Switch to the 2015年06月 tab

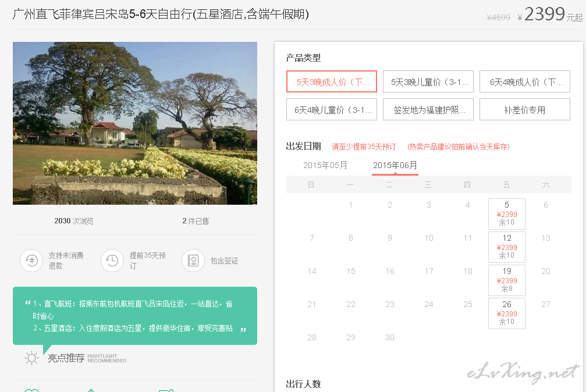coord(395,165)
